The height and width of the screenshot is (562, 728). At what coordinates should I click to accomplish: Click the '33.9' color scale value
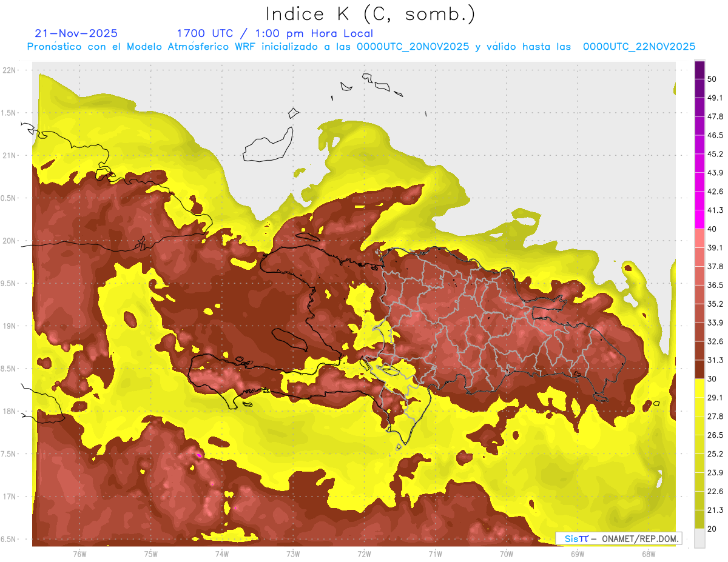[x=715, y=323]
